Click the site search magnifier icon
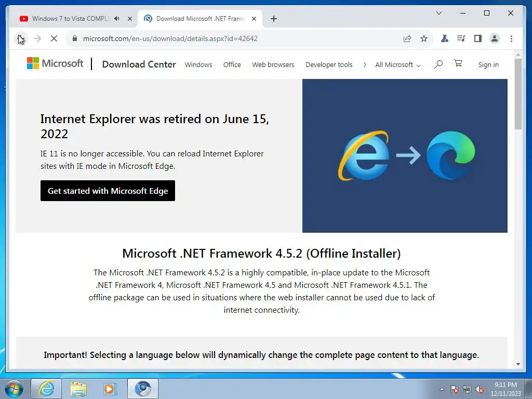 pos(438,64)
